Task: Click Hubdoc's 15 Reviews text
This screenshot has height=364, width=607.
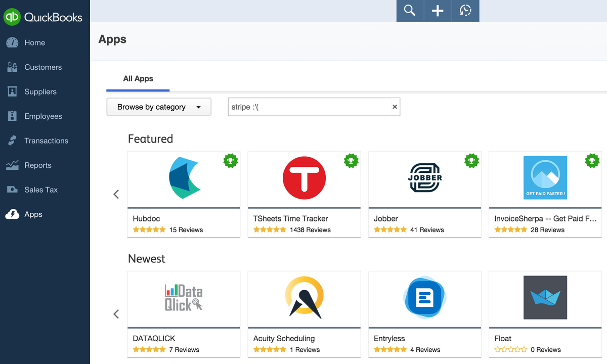Action: (186, 230)
